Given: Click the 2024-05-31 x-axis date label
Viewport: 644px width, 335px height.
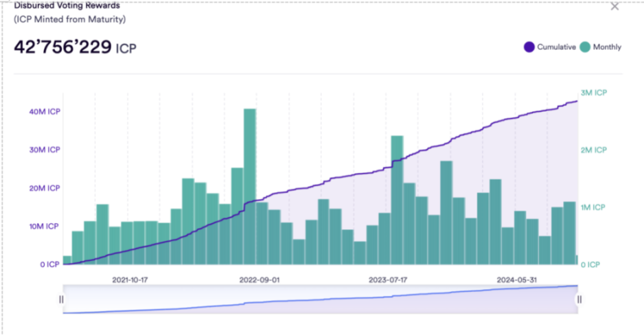Looking at the screenshot, I should 517,280.
